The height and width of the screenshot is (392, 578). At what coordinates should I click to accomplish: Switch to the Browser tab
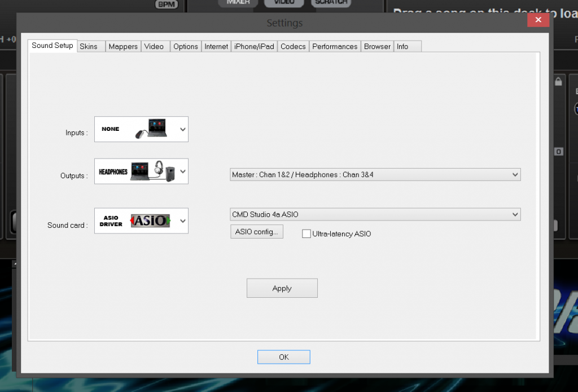click(378, 46)
